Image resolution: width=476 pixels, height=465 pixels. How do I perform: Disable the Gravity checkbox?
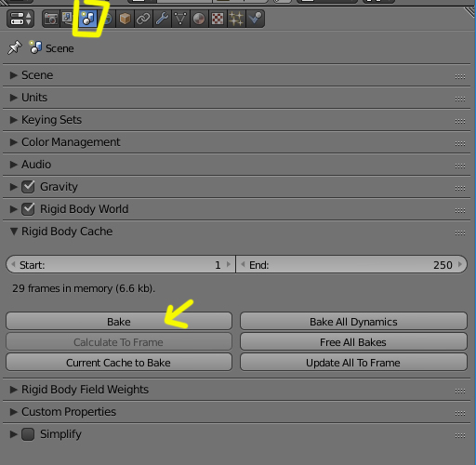point(28,187)
